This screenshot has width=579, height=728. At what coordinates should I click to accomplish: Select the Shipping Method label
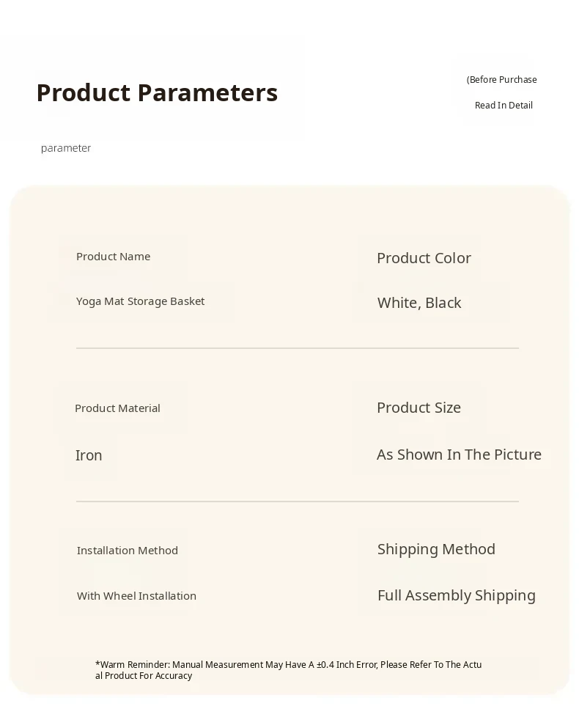click(436, 549)
